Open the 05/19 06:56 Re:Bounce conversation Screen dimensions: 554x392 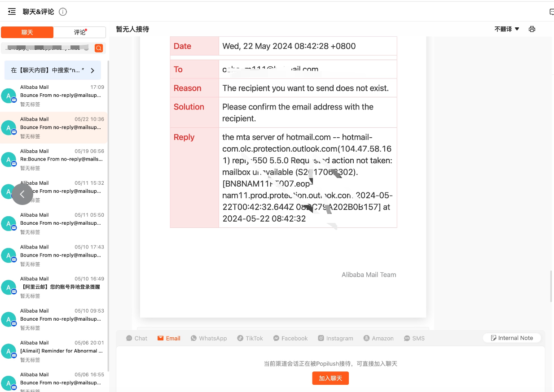pyautogui.click(x=53, y=159)
